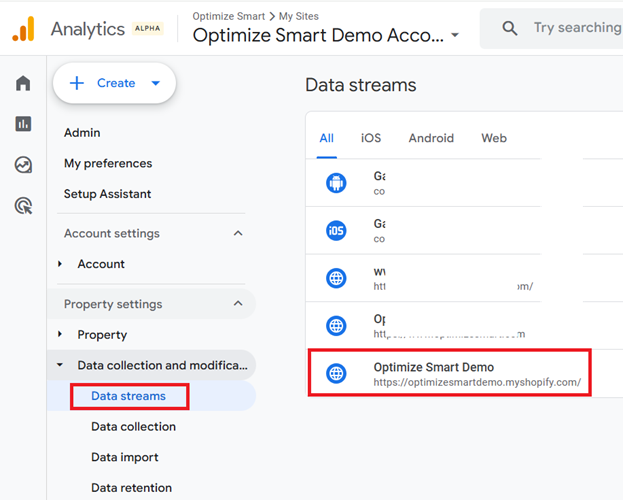Image resolution: width=623 pixels, height=500 pixels.
Task: Click the plus icon in Create button
Action: coord(77,83)
